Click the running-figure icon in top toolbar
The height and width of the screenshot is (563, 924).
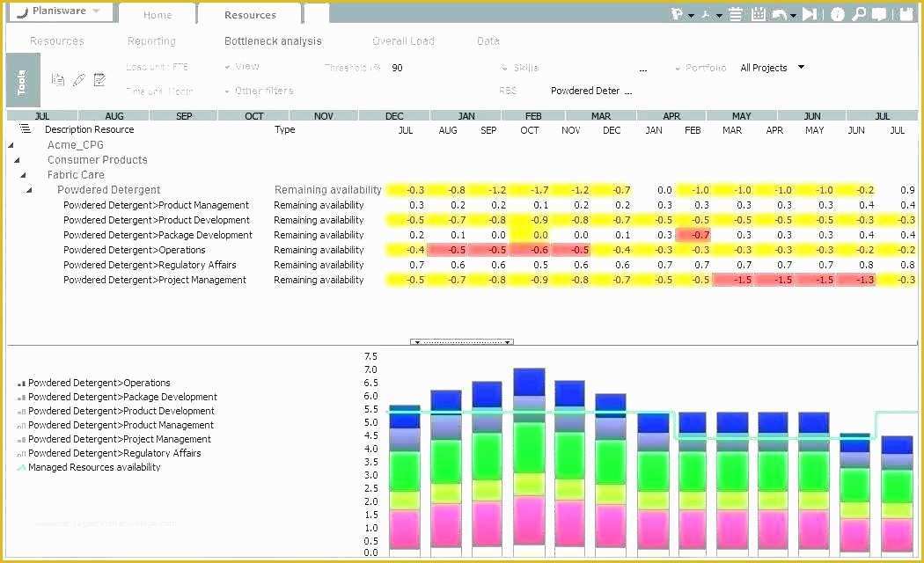[706, 14]
